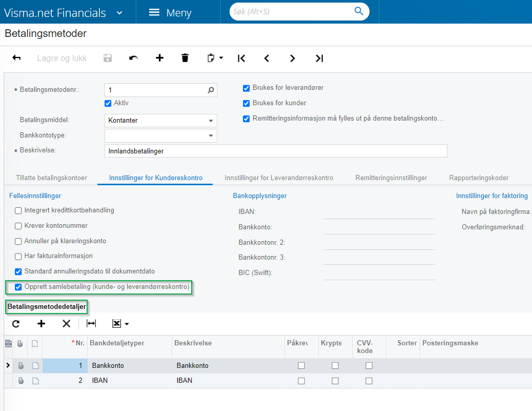Viewport: 532px width, 411px height.
Task: Go to first record icon
Action: pyautogui.click(x=241, y=58)
